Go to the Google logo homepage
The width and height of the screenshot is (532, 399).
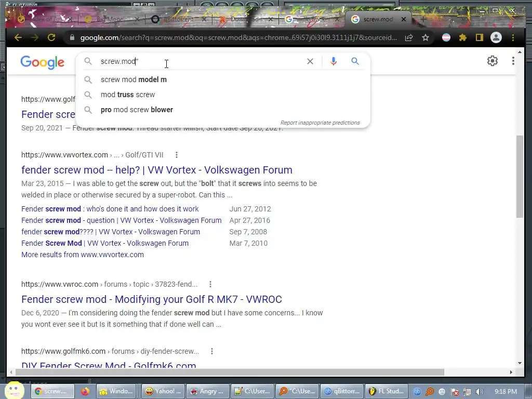[x=43, y=62]
